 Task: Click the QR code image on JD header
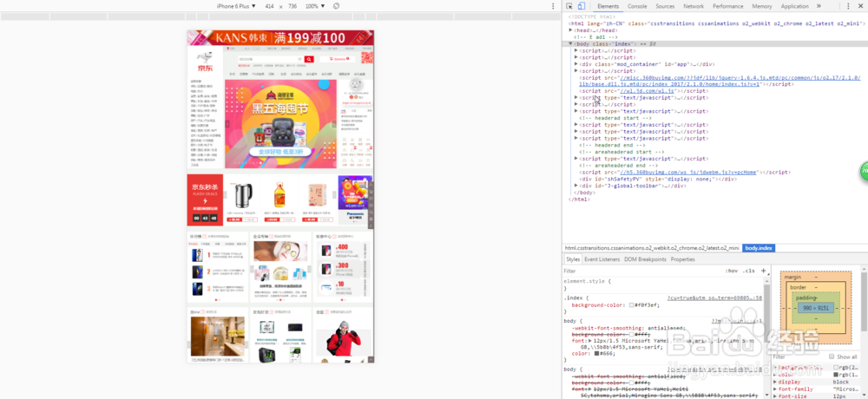pos(366,59)
